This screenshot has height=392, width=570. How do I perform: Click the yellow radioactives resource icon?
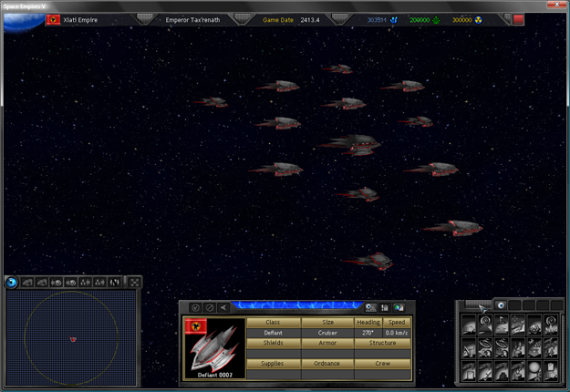(x=479, y=20)
